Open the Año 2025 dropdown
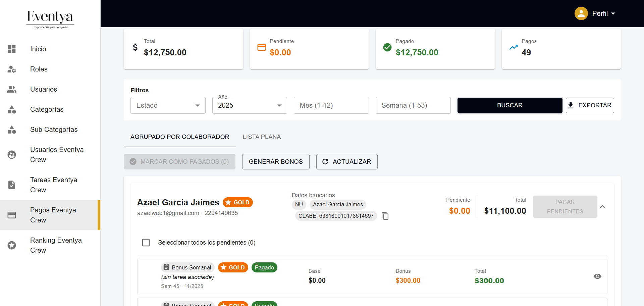The width and height of the screenshot is (644, 306). (x=249, y=105)
